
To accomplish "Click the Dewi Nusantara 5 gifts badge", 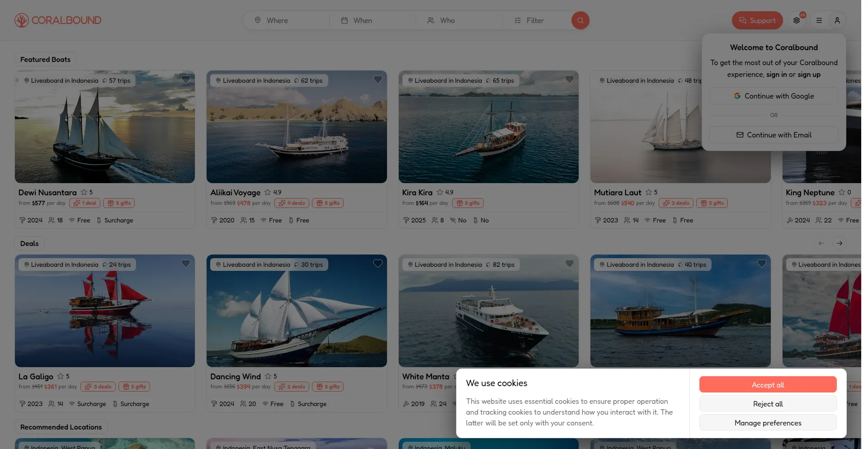I will coord(119,203).
